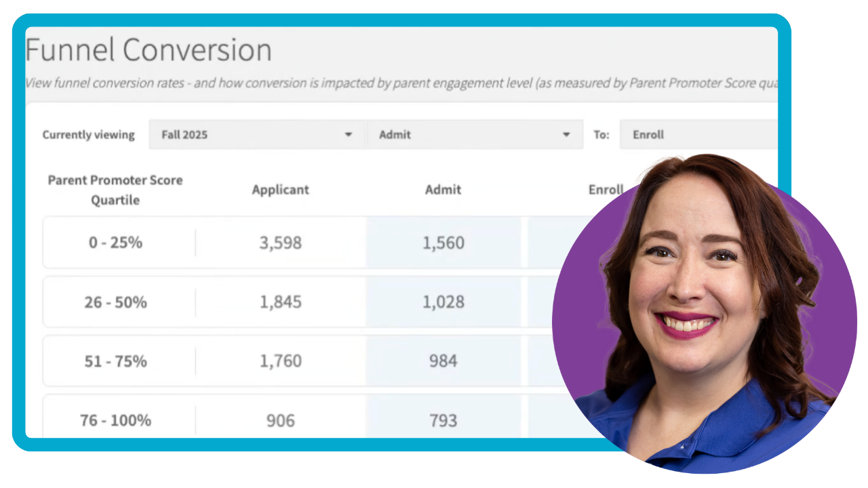The image size is (868, 488).
Task: Select the 0 - 25% quartile row
Action: coord(115,242)
